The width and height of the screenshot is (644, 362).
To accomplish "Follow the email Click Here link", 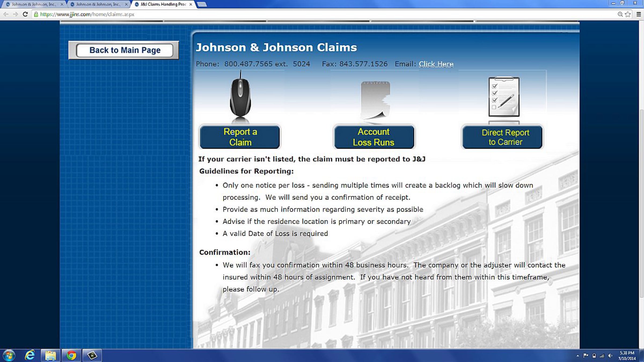I will click(436, 64).
